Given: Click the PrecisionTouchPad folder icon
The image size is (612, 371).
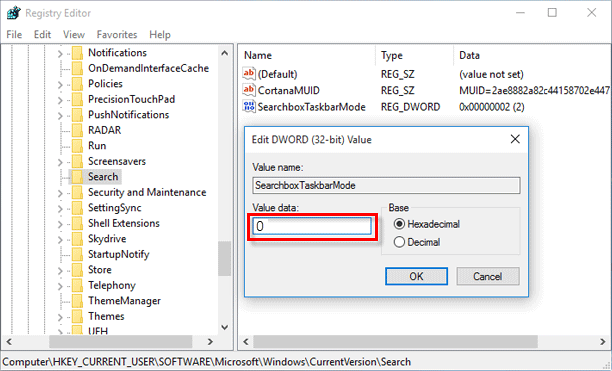Looking at the screenshot, I should point(77,99).
